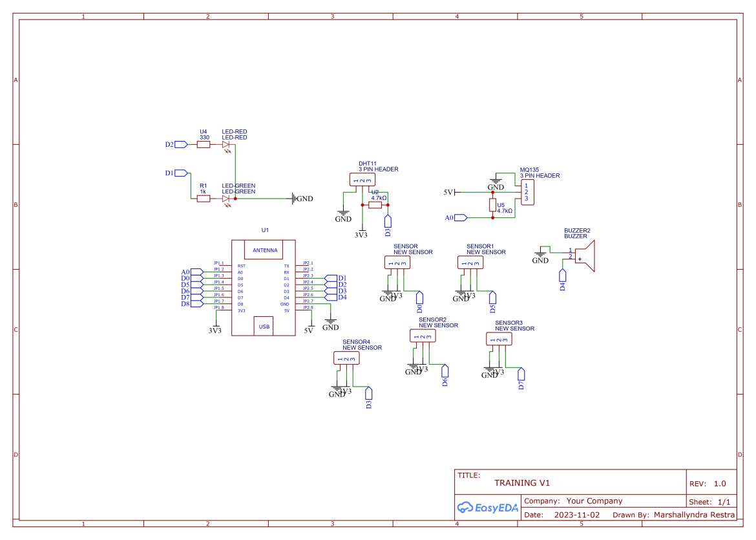Select the DHT11 3-pin header component
This screenshot has width=756, height=540.
pos(362,180)
